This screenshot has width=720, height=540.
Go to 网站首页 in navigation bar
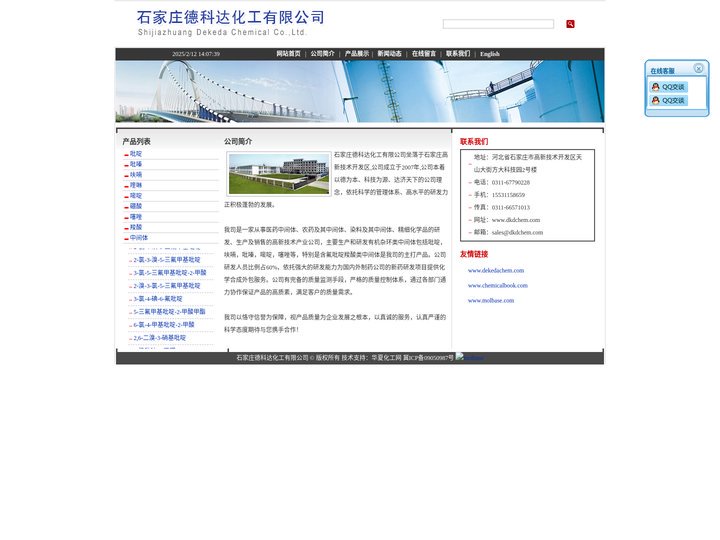[288, 54]
